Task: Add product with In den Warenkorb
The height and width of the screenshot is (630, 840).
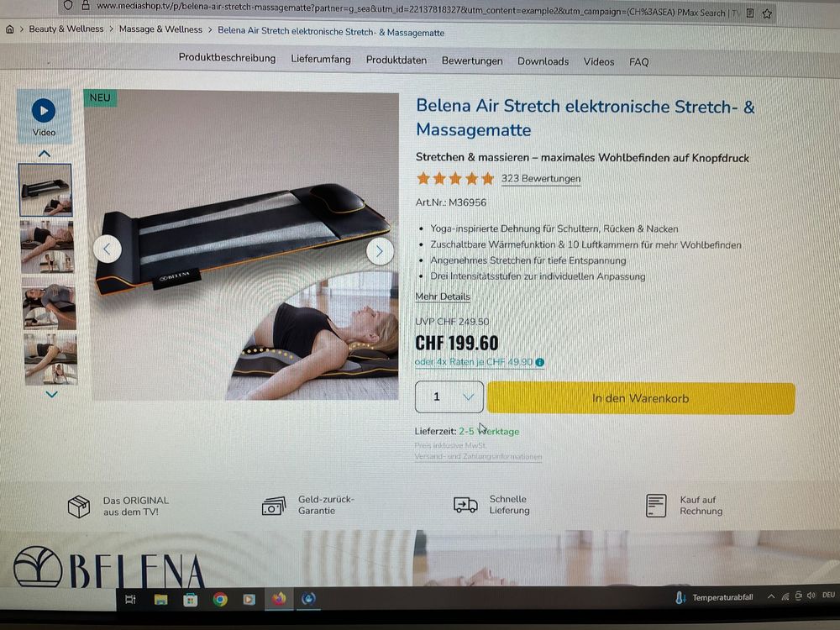Action: (x=641, y=398)
